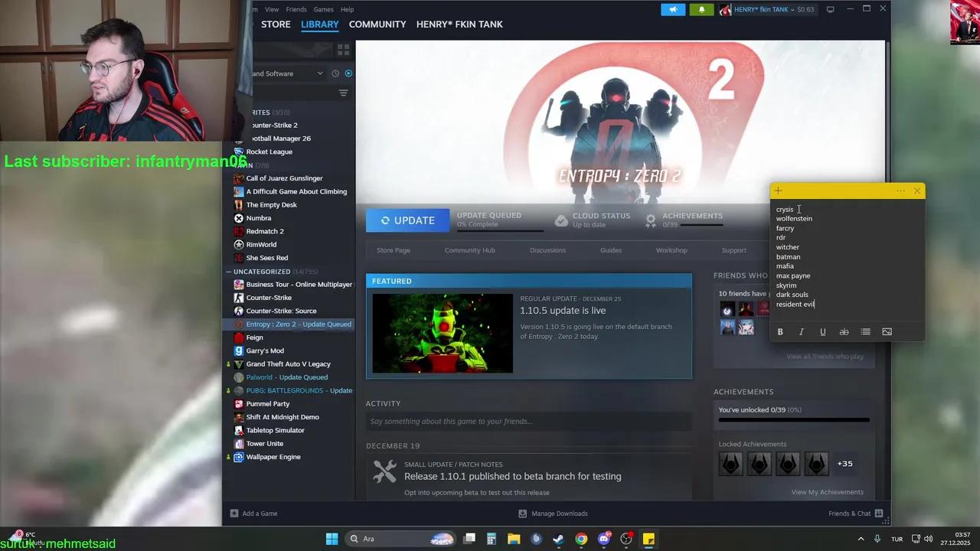The width and height of the screenshot is (980, 551).
Task: Collapse the UNCATEGORIZED collection
Action: pos(228,272)
